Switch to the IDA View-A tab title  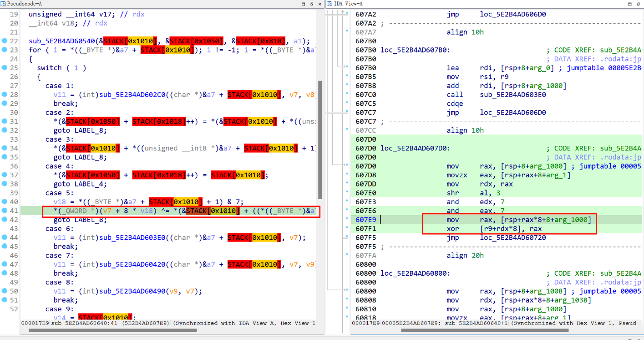pos(349,4)
